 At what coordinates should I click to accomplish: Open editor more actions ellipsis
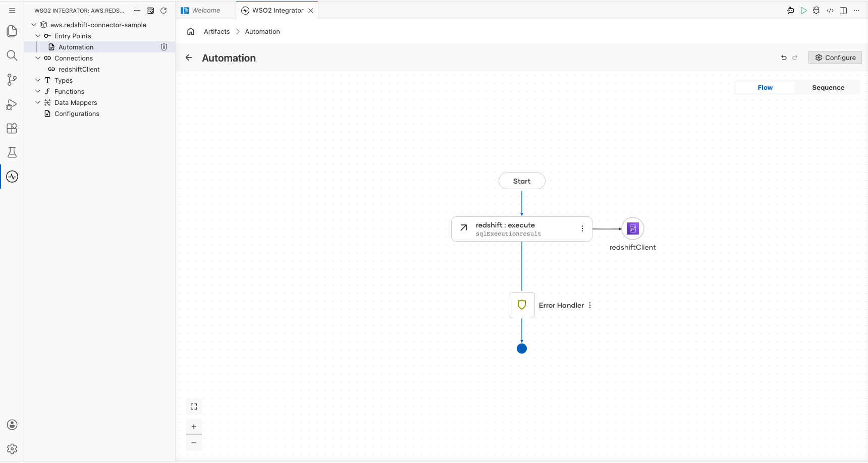(x=856, y=10)
